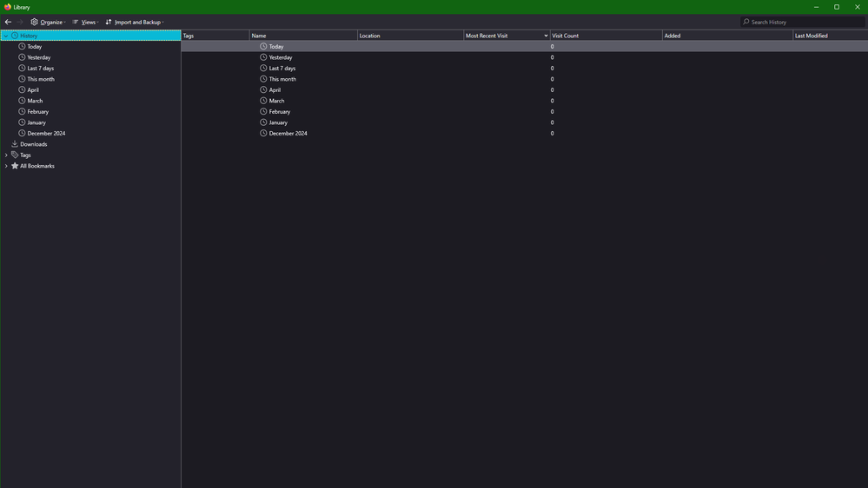Open the Import and Backup menu
The width and height of the screenshot is (868, 488).
(135, 22)
